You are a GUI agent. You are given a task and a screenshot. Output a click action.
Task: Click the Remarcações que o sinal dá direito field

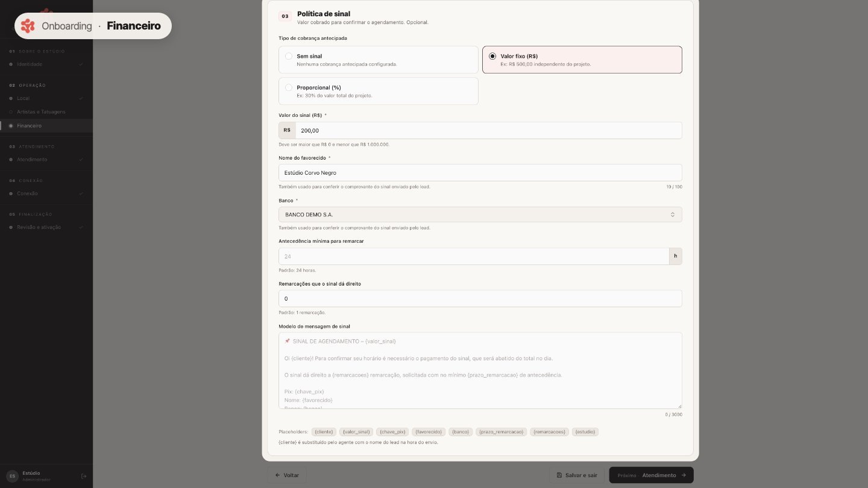[x=480, y=298]
